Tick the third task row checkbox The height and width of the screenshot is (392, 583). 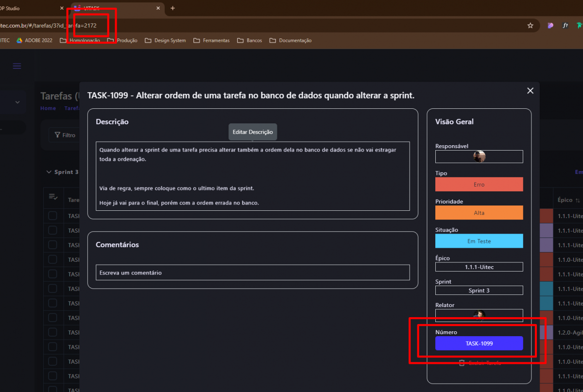click(x=52, y=245)
